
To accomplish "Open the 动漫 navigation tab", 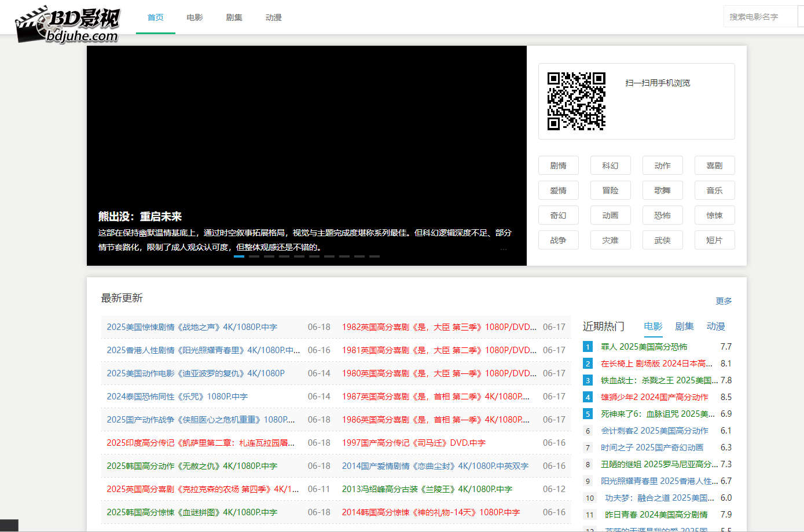I will pyautogui.click(x=274, y=17).
